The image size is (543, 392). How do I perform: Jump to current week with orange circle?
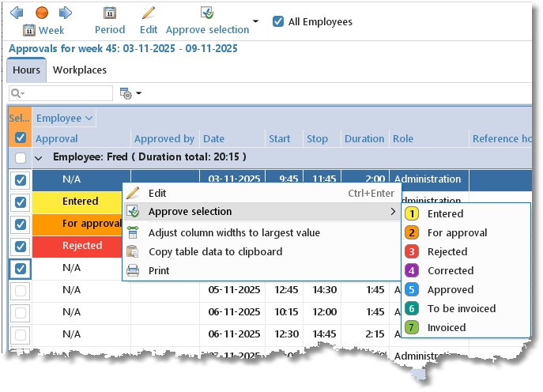click(42, 13)
